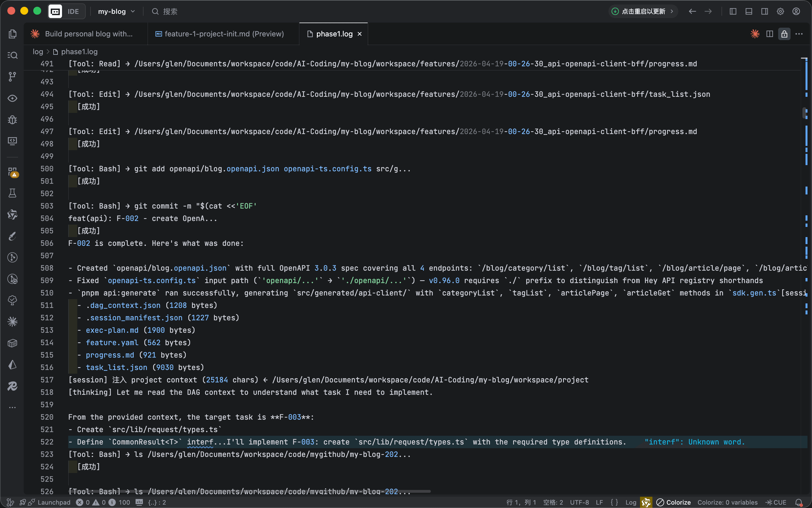Click line number 506 in the gutter
812x508 pixels.
pyautogui.click(x=47, y=243)
